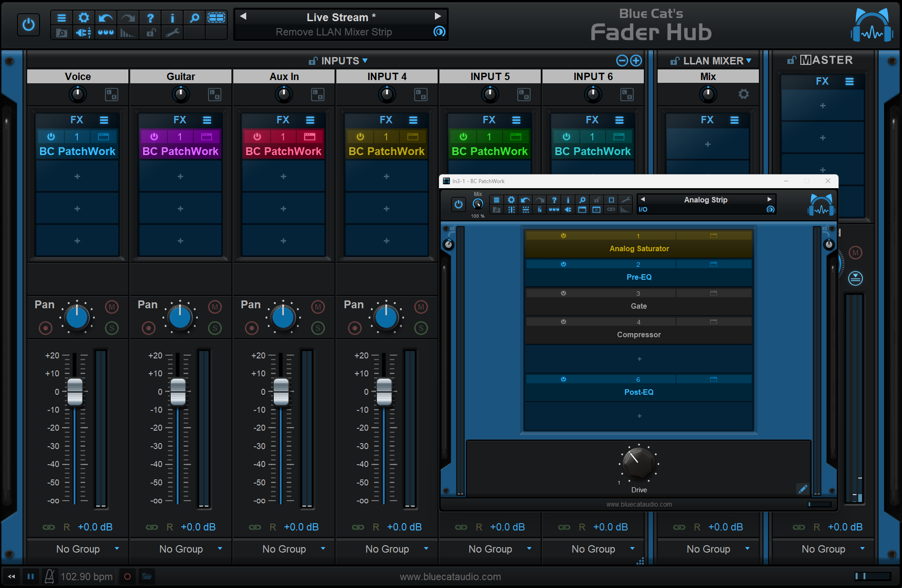Click the three-knobs controls icon in Fader Hub toolbar
The image size is (902, 588).
[106, 33]
